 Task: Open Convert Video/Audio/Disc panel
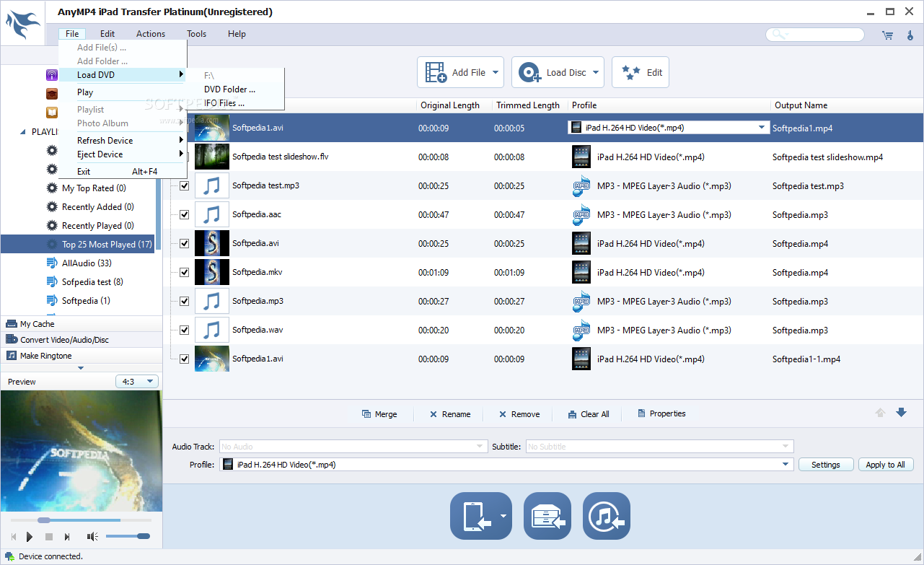81,340
